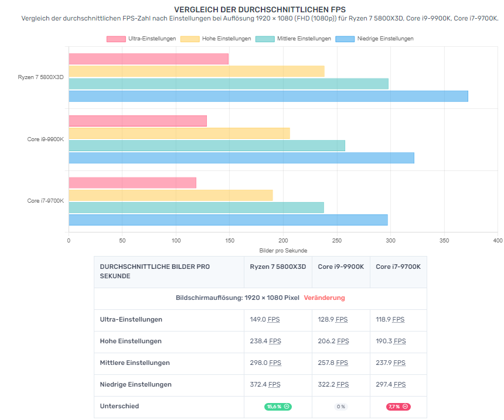Image resolution: width=504 pixels, height=420 pixels.
Task: Click the Hohe Einstellungen table row label
Action: 131,342
